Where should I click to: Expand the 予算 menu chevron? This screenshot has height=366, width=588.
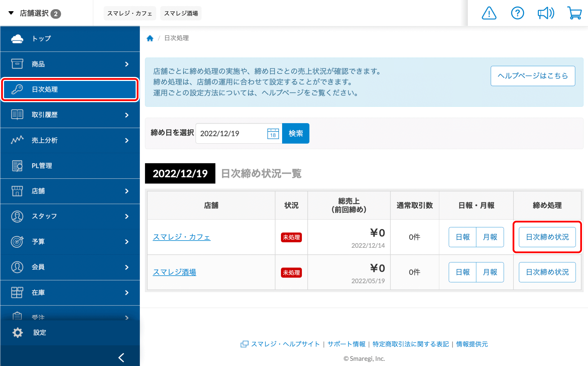click(127, 242)
